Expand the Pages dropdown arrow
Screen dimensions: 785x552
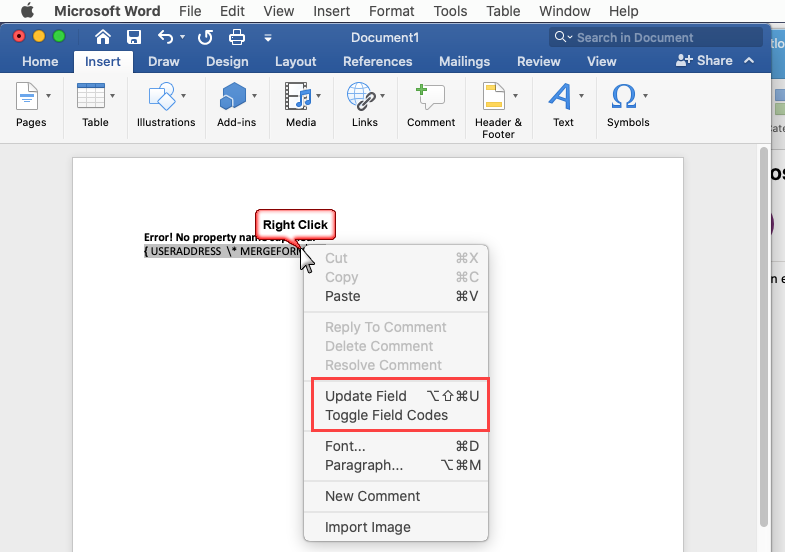49,96
